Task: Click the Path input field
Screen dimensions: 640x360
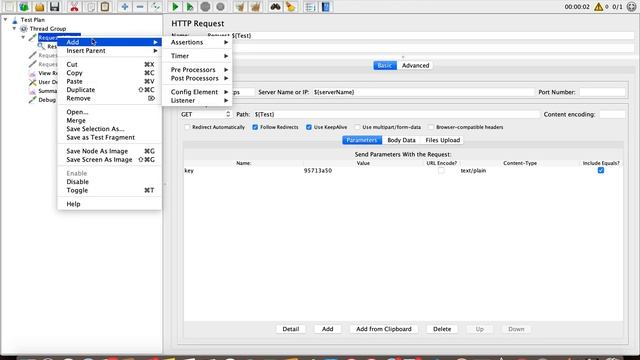Action: point(396,114)
